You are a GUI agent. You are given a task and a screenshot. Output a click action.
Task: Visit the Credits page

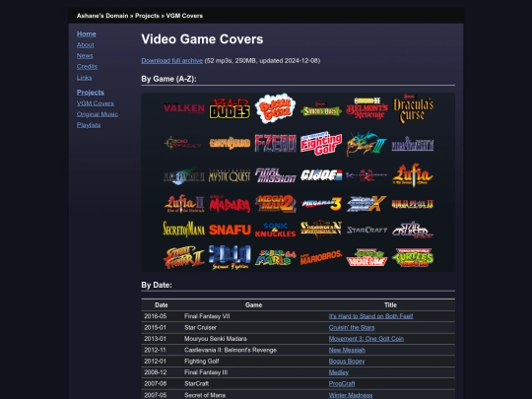(87, 67)
